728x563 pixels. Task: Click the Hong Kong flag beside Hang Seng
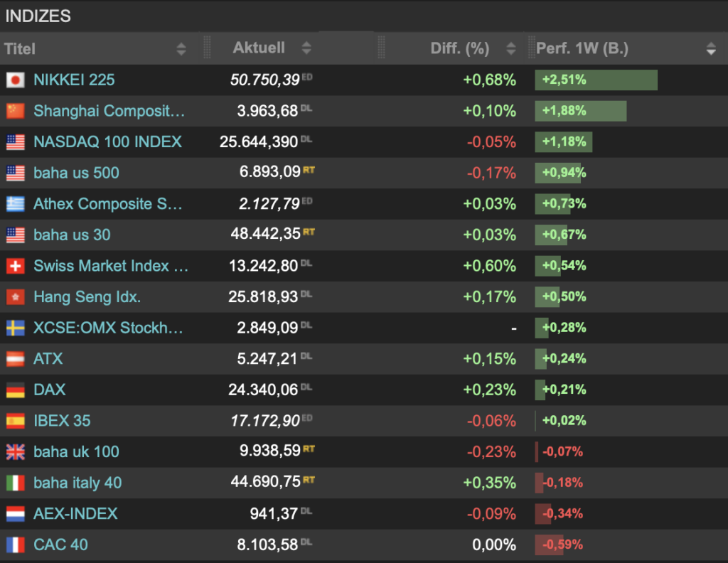tap(15, 297)
